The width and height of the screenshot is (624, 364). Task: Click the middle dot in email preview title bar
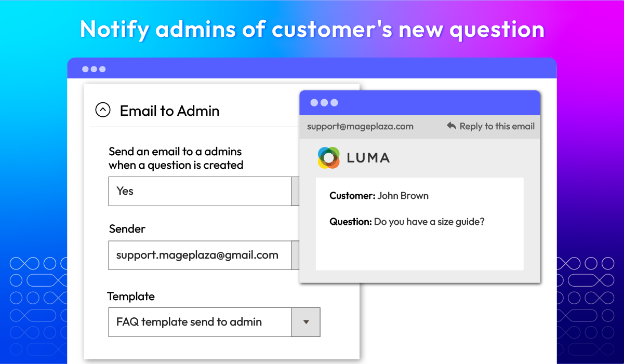(324, 103)
